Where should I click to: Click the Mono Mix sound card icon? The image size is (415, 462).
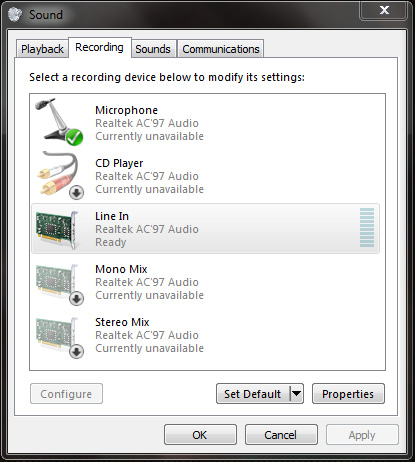pos(59,283)
